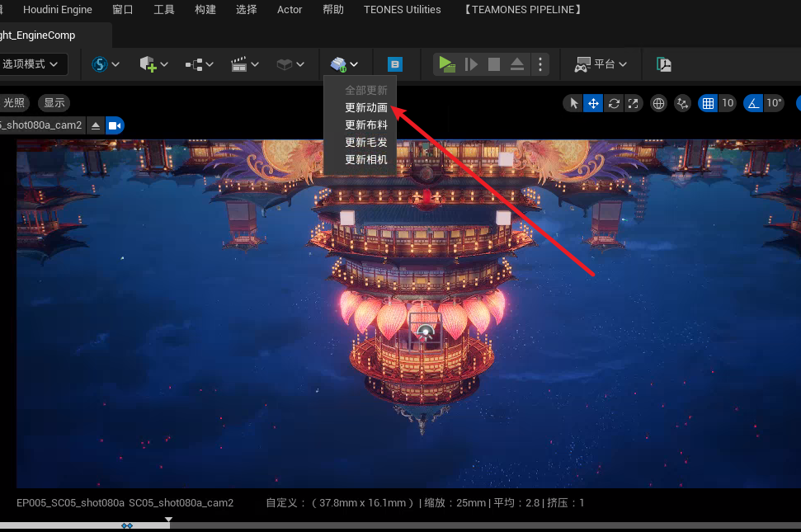Screen dimensions: 801x532
Task: Activate the select mode cursor tool
Action: click(x=573, y=104)
